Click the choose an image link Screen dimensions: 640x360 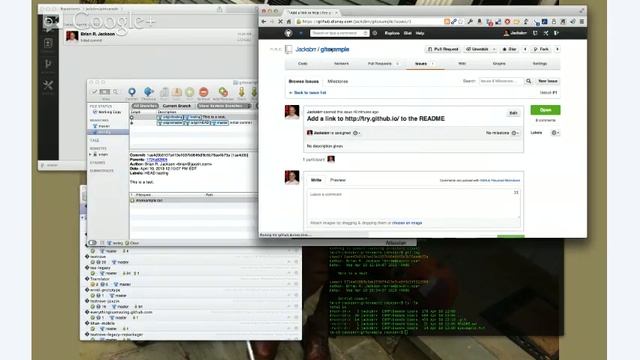(407, 223)
